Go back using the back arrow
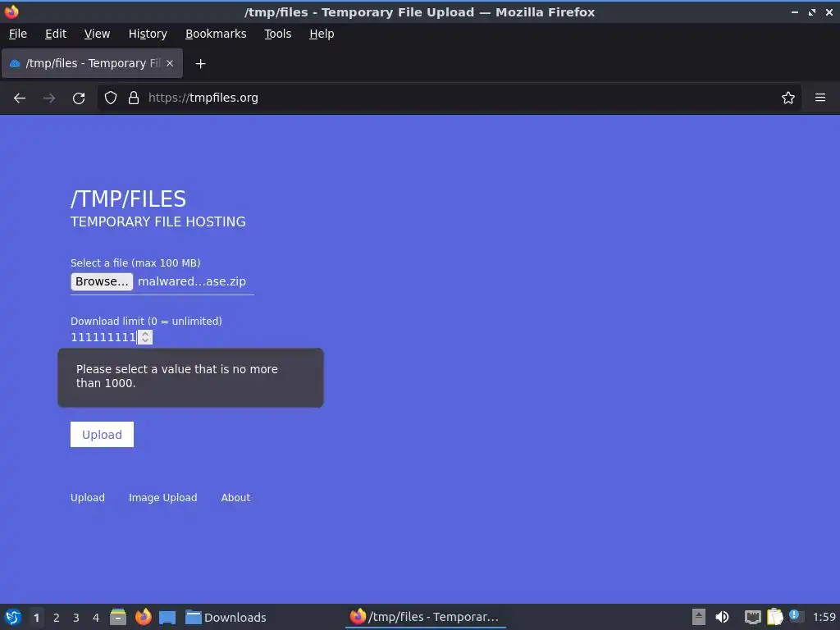840x630 pixels. (20, 98)
